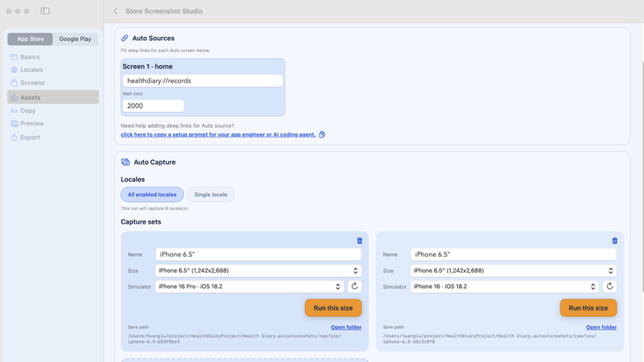Click the setup prompt copy link
The image size is (644, 362).
pos(218,134)
